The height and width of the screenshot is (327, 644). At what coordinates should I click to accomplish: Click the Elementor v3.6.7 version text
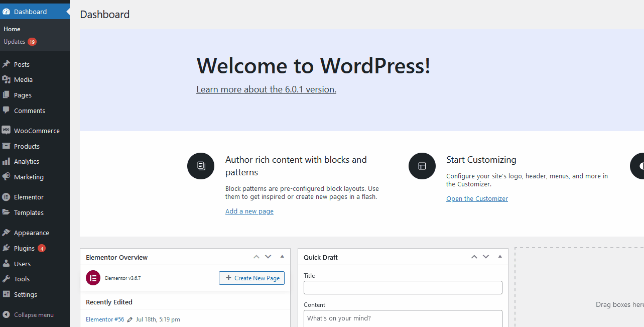pos(122,278)
